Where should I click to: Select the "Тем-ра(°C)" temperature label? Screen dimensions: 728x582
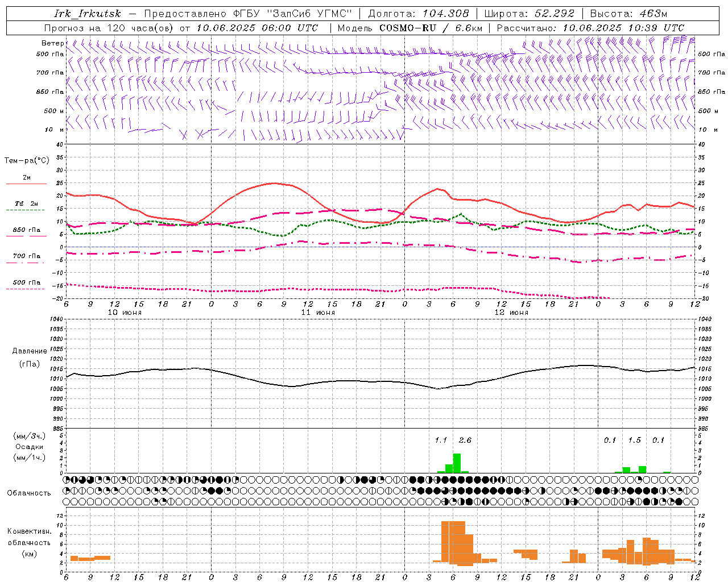tap(27, 161)
